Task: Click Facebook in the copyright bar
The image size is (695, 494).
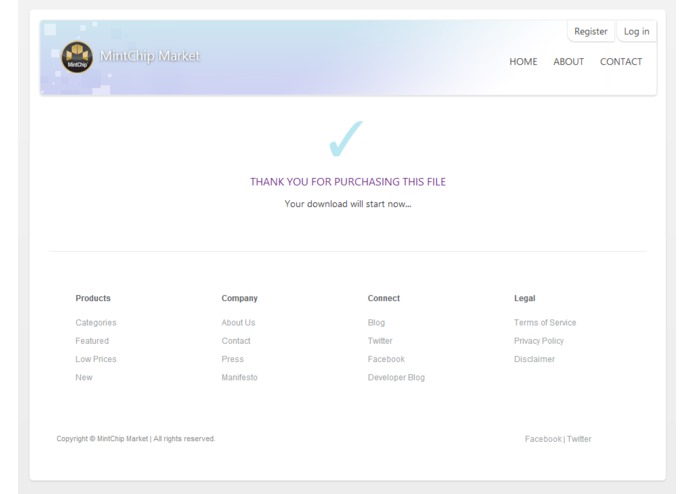Action: click(x=543, y=439)
